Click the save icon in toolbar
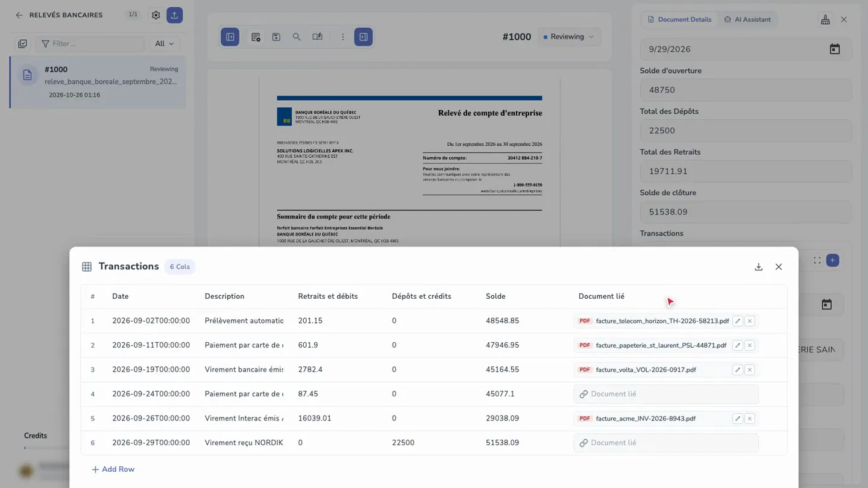This screenshot has width=868, height=488. point(276,37)
